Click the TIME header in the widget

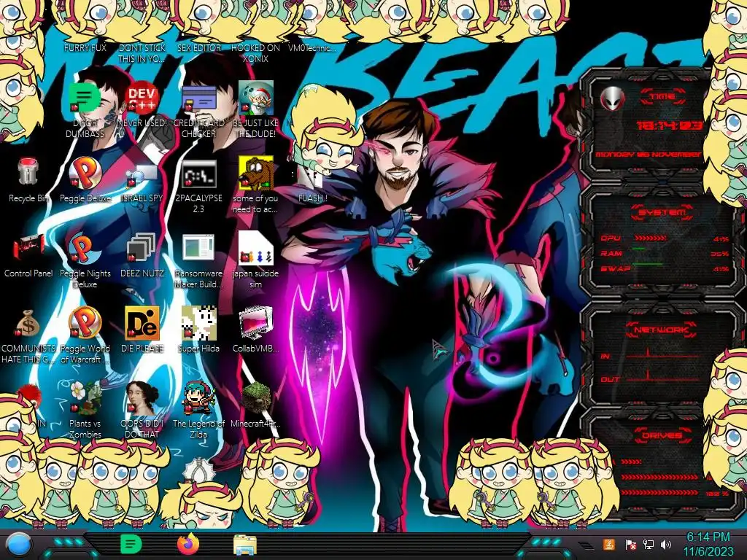(662, 97)
